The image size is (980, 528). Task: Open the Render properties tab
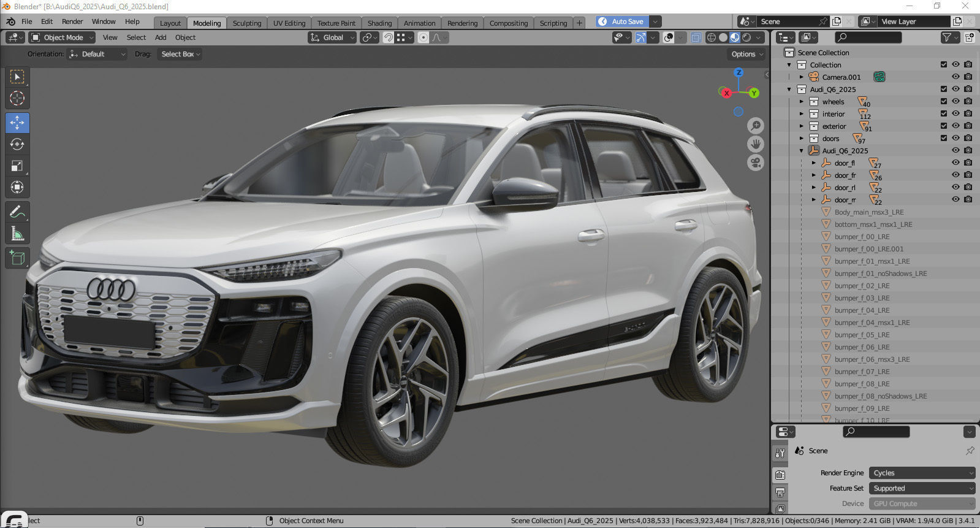(780, 475)
